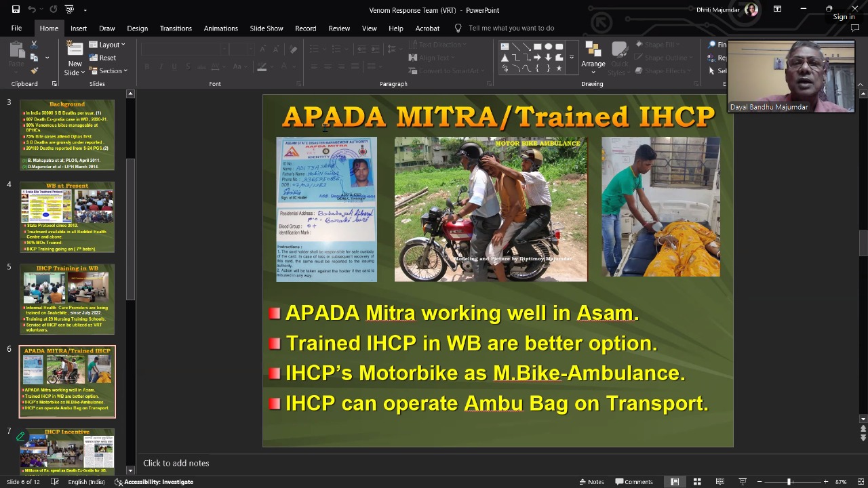Open the Transitions tab

(x=176, y=28)
